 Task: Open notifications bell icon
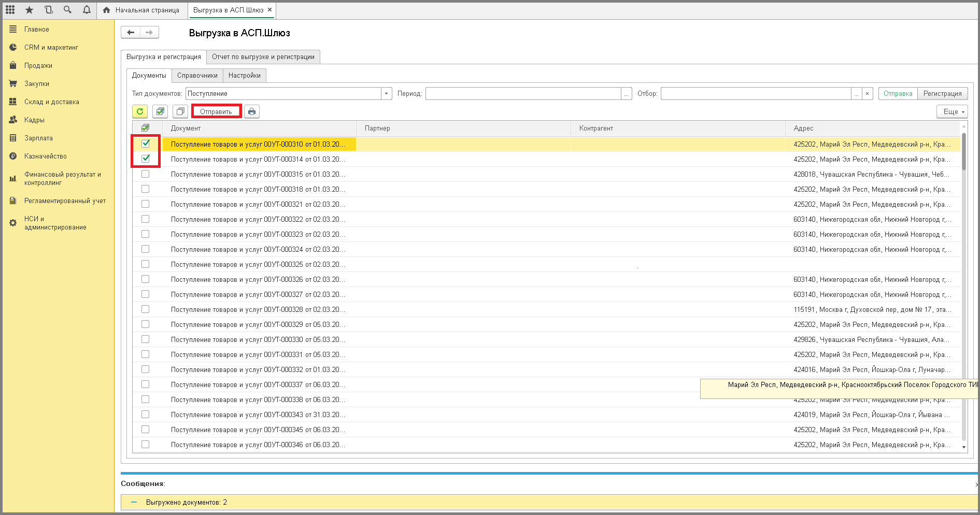[x=87, y=10]
